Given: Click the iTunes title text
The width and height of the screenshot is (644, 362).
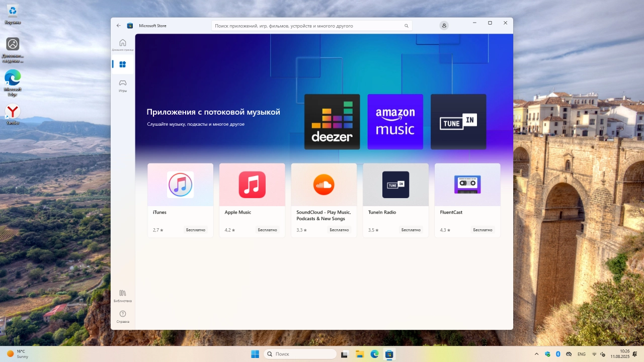Looking at the screenshot, I should pos(159,212).
